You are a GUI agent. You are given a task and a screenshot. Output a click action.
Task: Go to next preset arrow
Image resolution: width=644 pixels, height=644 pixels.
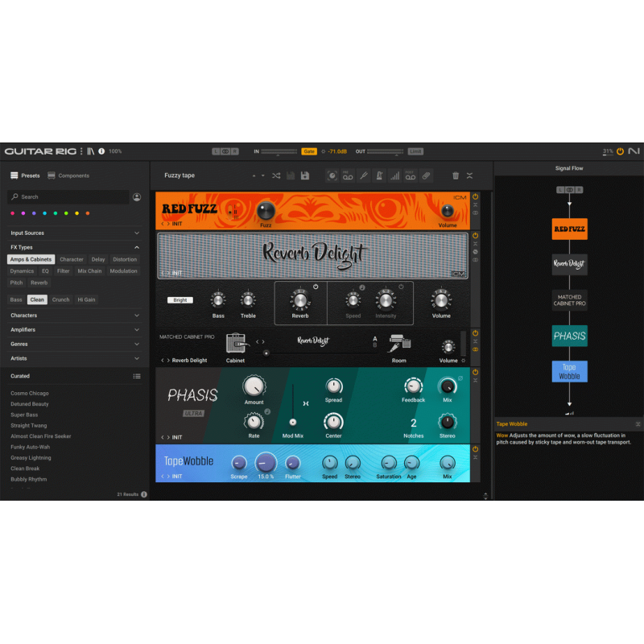click(263, 175)
